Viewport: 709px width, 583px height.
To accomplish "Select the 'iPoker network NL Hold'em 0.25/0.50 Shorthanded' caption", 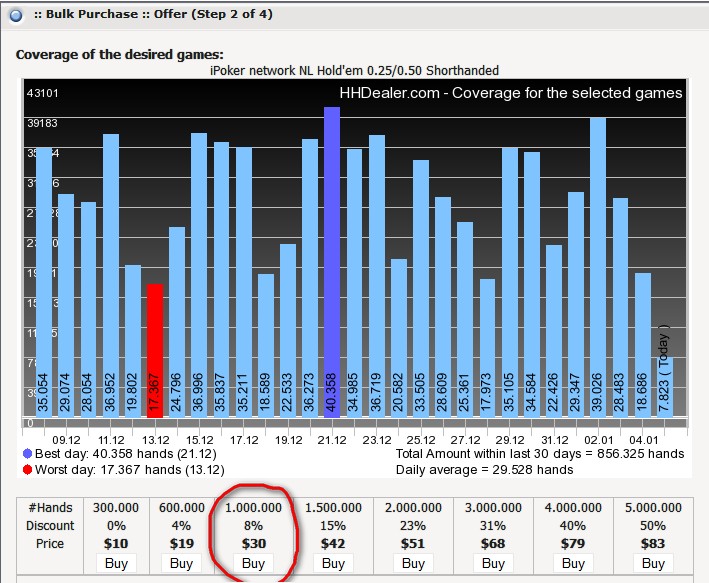I will click(x=354, y=71).
